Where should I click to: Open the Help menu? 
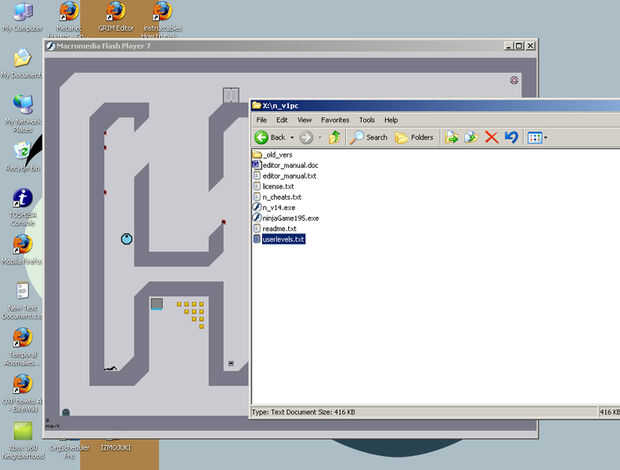pyautogui.click(x=391, y=120)
